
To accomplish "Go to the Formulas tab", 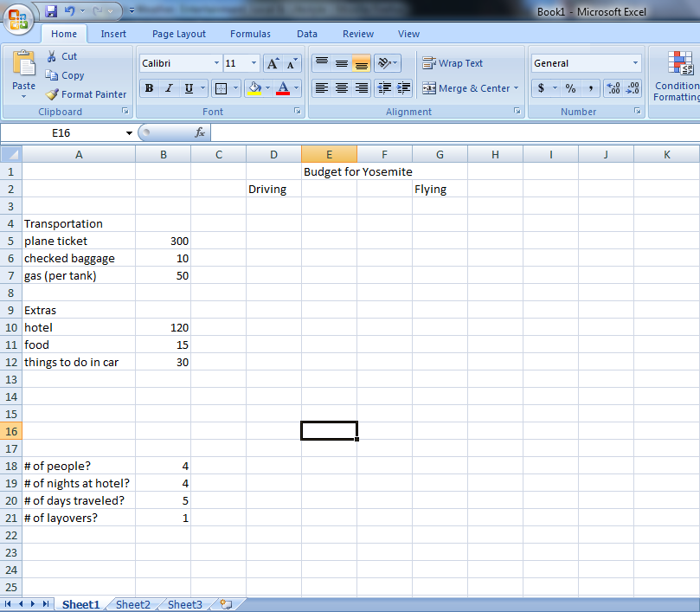I will [x=250, y=34].
